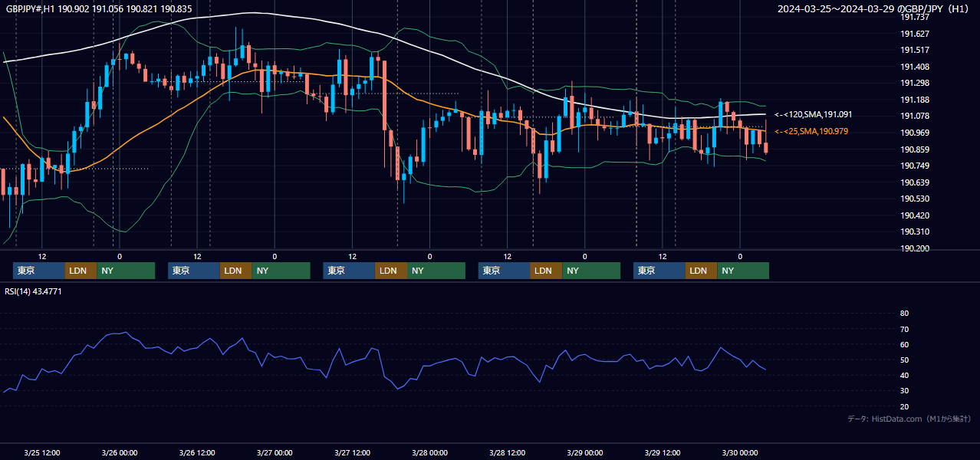The height and width of the screenshot is (460, 980).
Task: Select the 190.200 price axis label
Action: (x=915, y=248)
